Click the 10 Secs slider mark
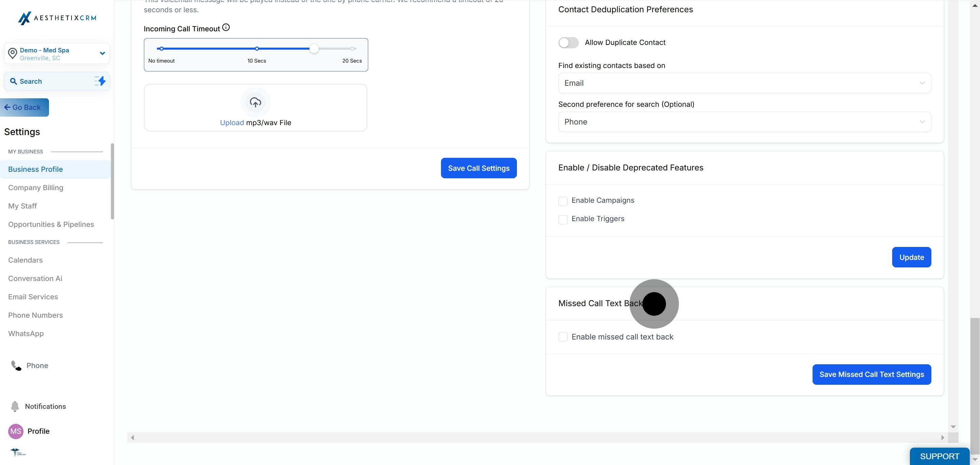This screenshot has width=980, height=465. [257, 49]
